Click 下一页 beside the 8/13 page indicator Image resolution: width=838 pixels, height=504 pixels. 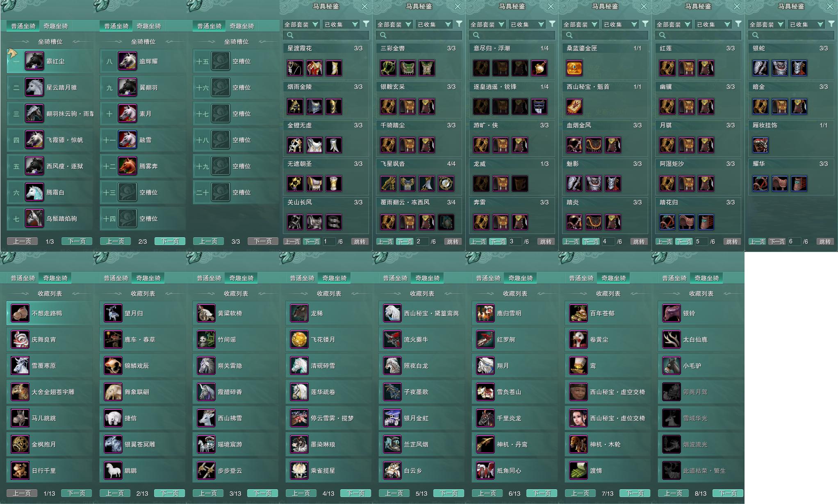pyautogui.click(x=728, y=493)
